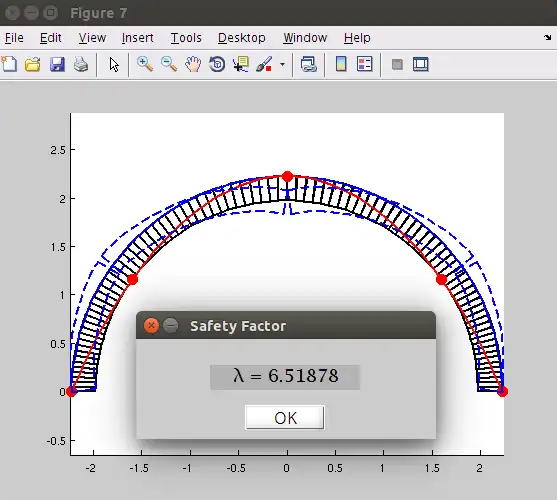Viewport: 557px width, 500px height.
Task: Click the dock figure arrow icon
Action: pos(547,37)
